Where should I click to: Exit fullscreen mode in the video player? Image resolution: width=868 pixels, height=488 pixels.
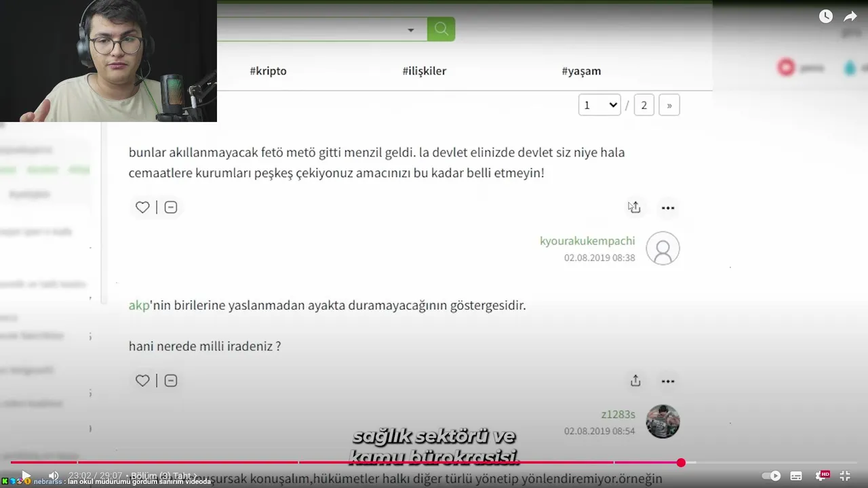coord(845,476)
